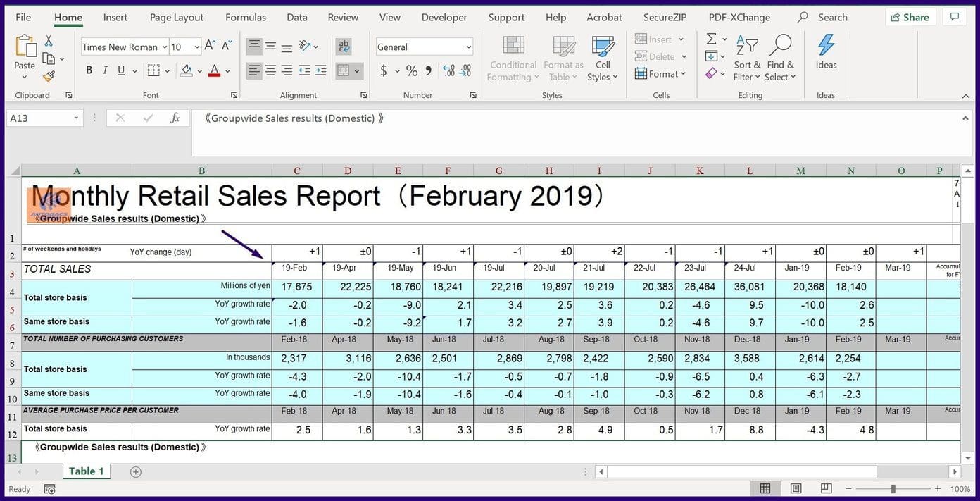
Task: Apply Accounting dollar number format
Action: pos(384,70)
